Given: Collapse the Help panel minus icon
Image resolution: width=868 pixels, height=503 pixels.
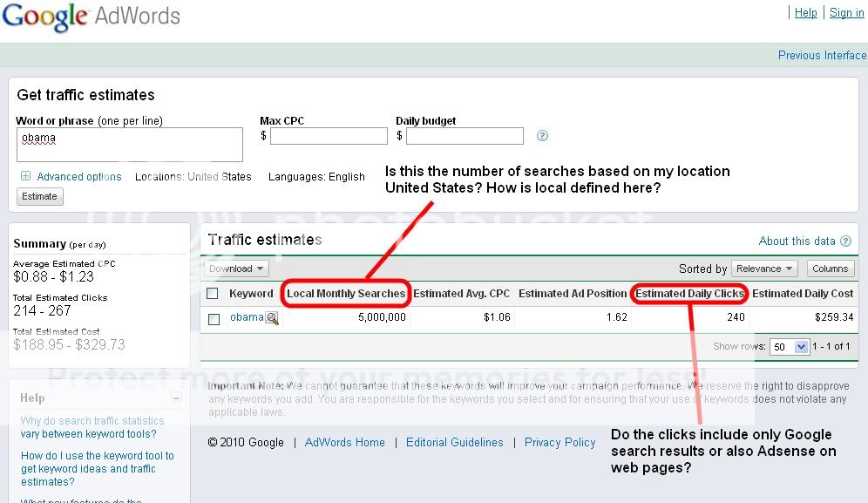Looking at the screenshot, I should pos(176,398).
